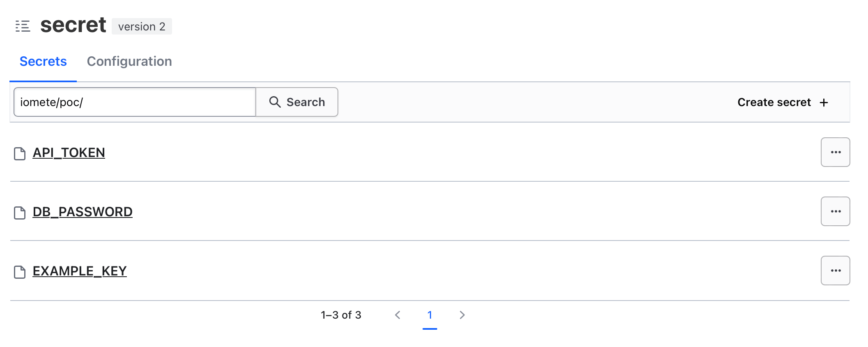The width and height of the screenshot is (868, 347).
Task: Click the file icon next to DB_PASSWORD
Action: pos(20,213)
